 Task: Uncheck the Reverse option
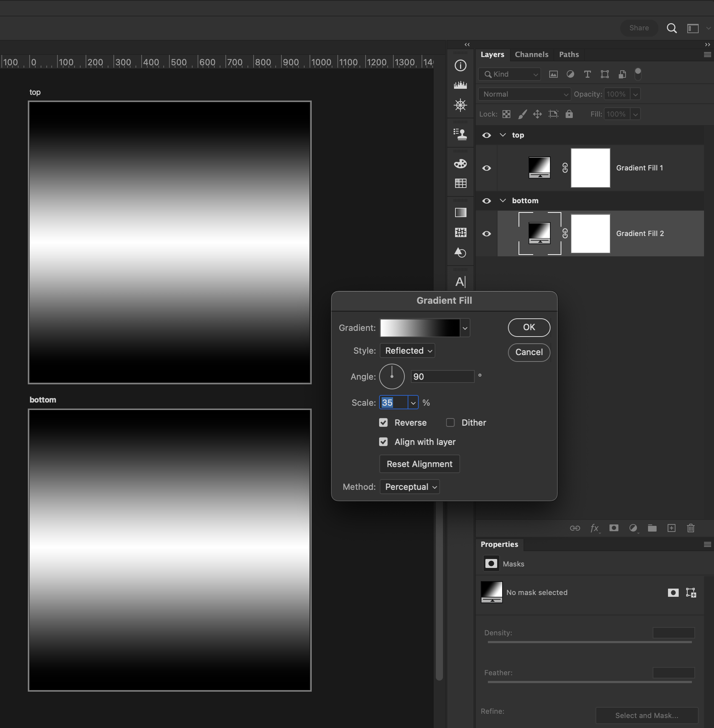[x=383, y=422]
